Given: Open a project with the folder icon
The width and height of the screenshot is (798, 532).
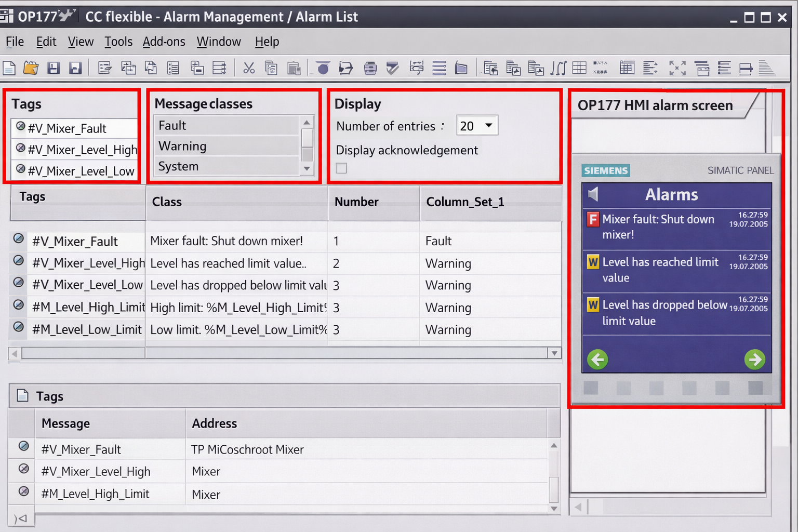Looking at the screenshot, I should click(x=31, y=68).
